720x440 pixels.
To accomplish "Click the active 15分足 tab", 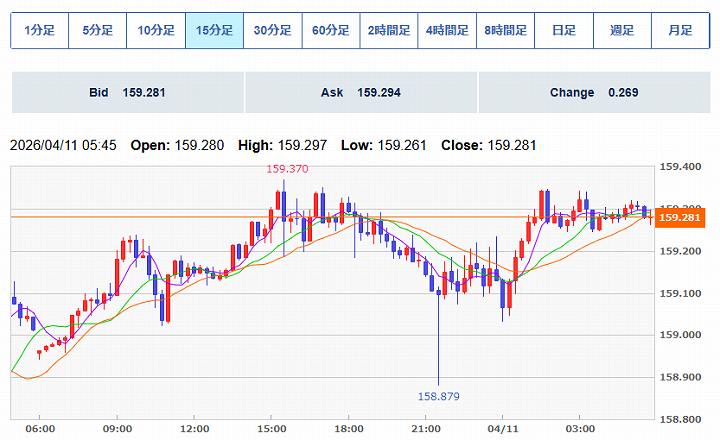I will (x=214, y=31).
